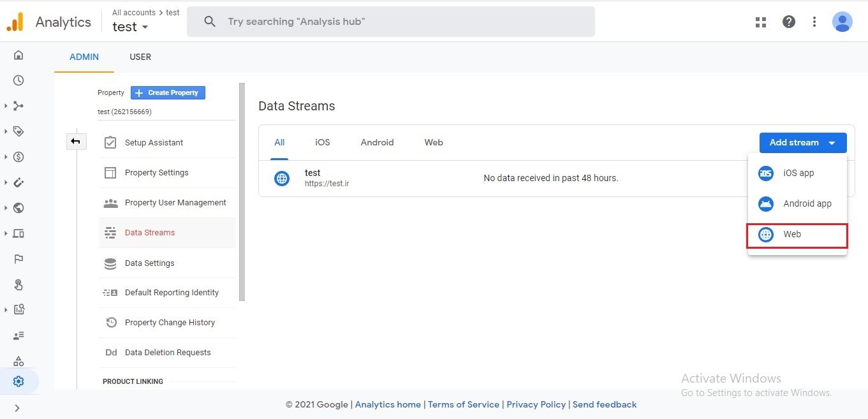868x419 pixels.
Task: Click the back arrow button beside property column
Action: 76,141
